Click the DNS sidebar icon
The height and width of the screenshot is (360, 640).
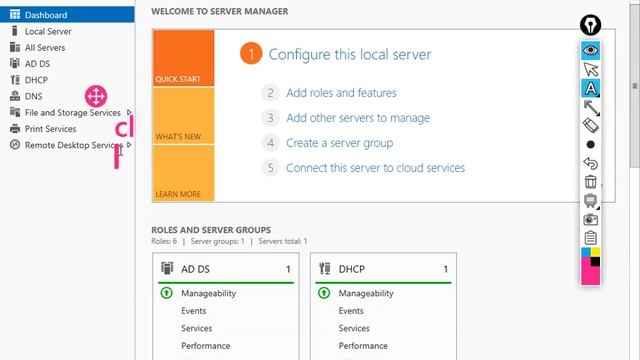(15, 96)
